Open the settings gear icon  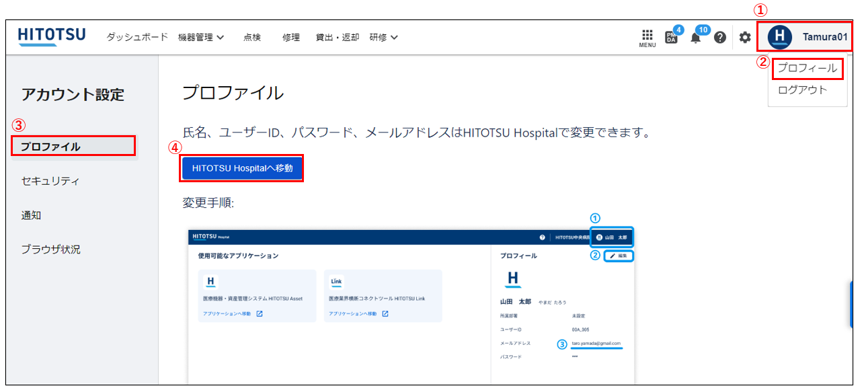(x=745, y=37)
